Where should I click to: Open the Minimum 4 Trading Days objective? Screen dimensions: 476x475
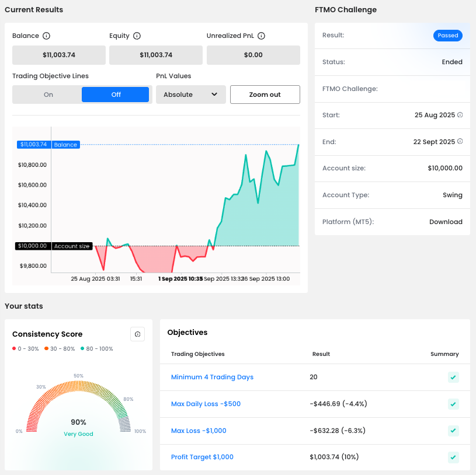point(212,377)
